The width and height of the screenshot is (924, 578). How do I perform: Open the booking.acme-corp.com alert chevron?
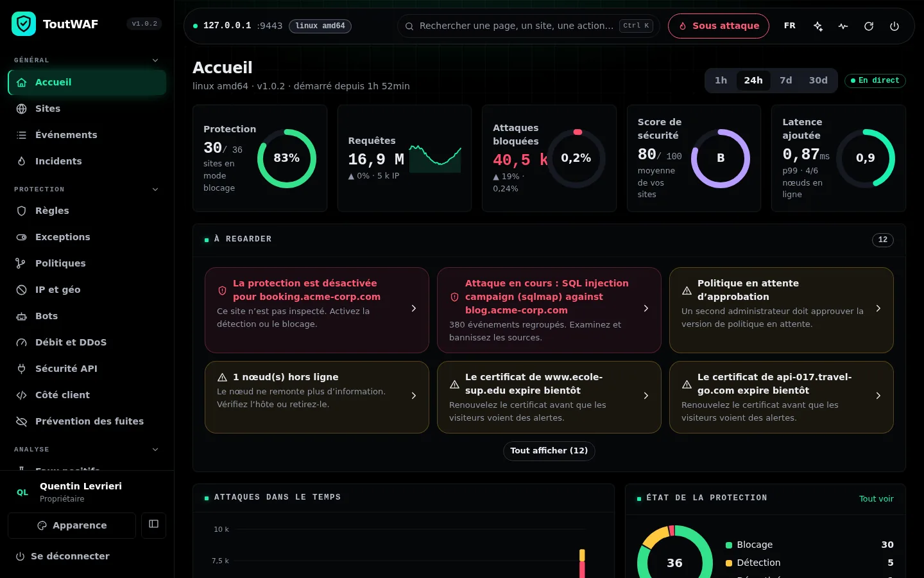414,309
